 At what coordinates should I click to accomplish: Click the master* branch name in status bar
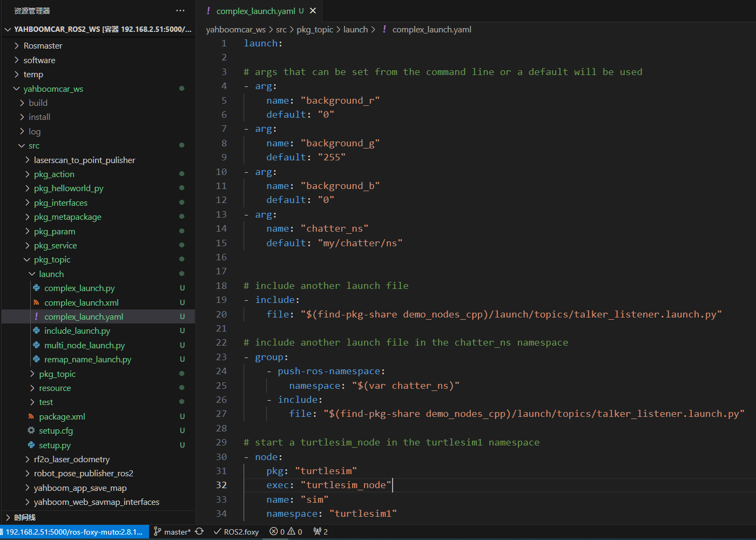(x=177, y=532)
